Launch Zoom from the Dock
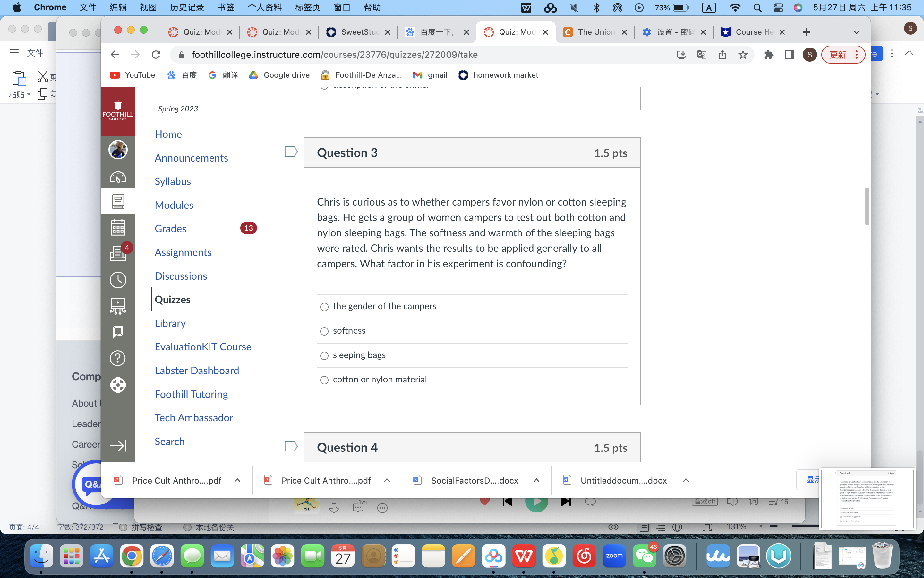Image resolution: width=924 pixels, height=578 pixels. click(614, 556)
